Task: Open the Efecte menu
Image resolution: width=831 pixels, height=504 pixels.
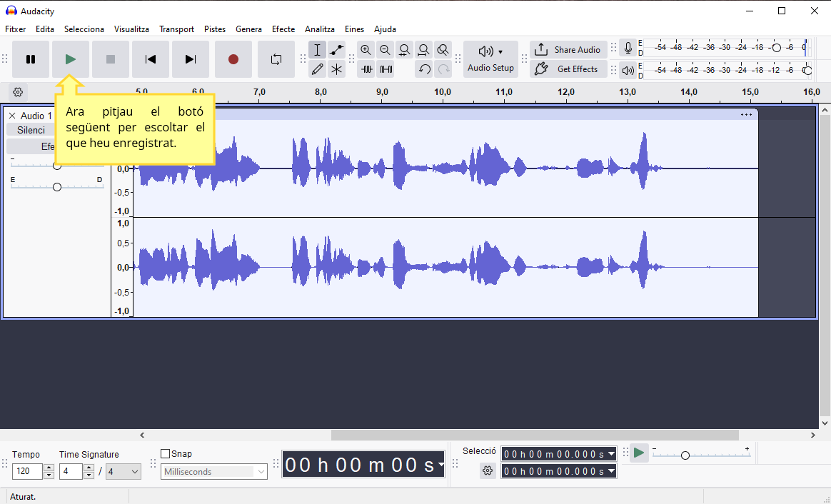Action: [x=283, y=29]
